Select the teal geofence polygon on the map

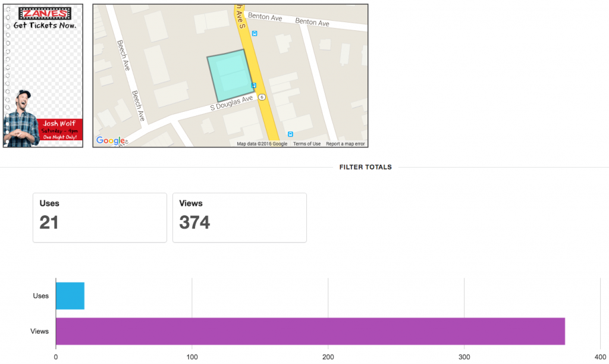pyautogui.click(x=229, y=76)
